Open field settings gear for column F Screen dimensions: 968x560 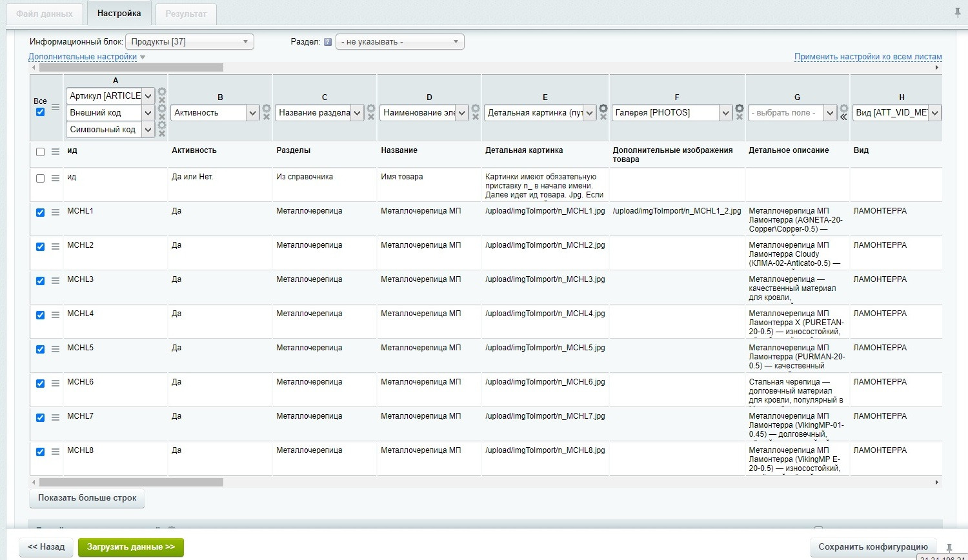740,108
